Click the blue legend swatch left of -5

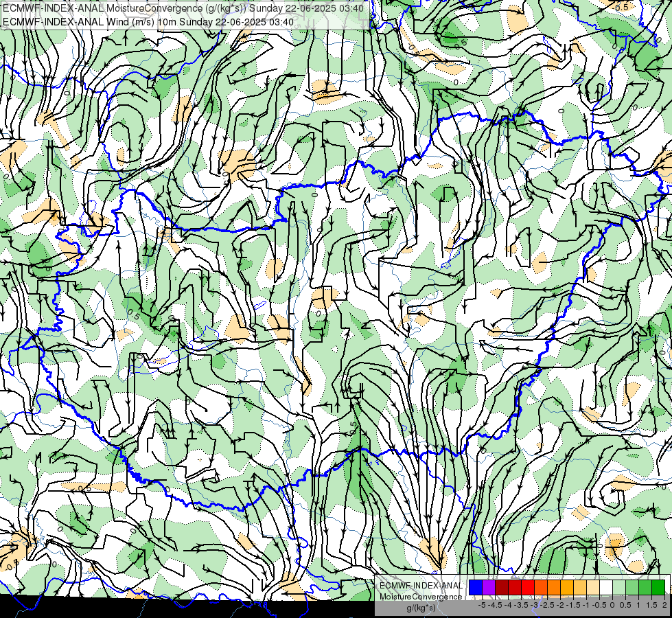click(476, 588)
